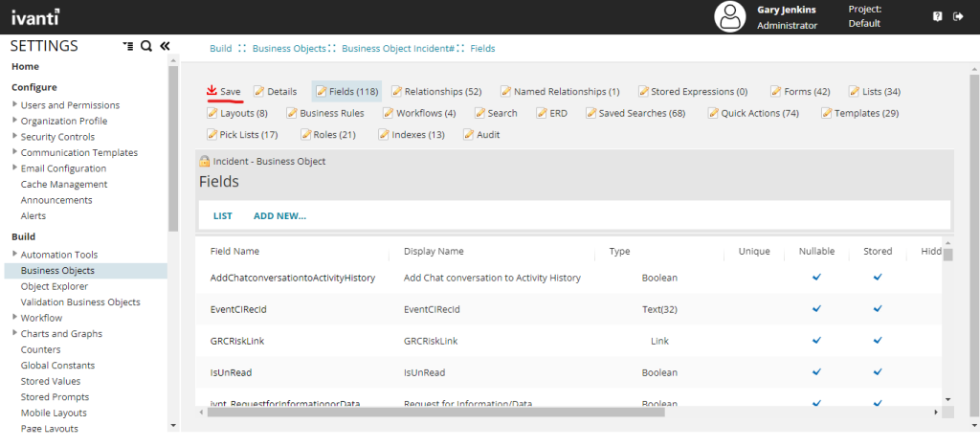Image resolution: width=980 pixels, height=447 pixels.
Task: Expand Organization Profile tree node
Action: pyautogui.click(x=15, y=120)
